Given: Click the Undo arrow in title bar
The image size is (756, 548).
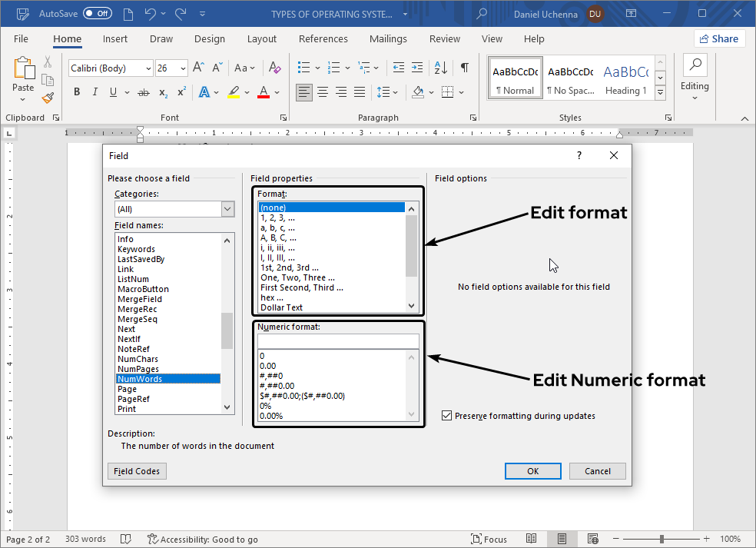Looking at the screenshot, I should click(x=151, y=14).
